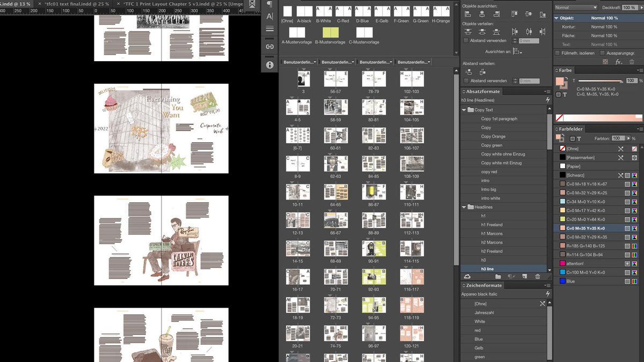This screenshot has height=362, width=644.
Task: Distribute objects by vertical centers
Action: coord(482,32)
